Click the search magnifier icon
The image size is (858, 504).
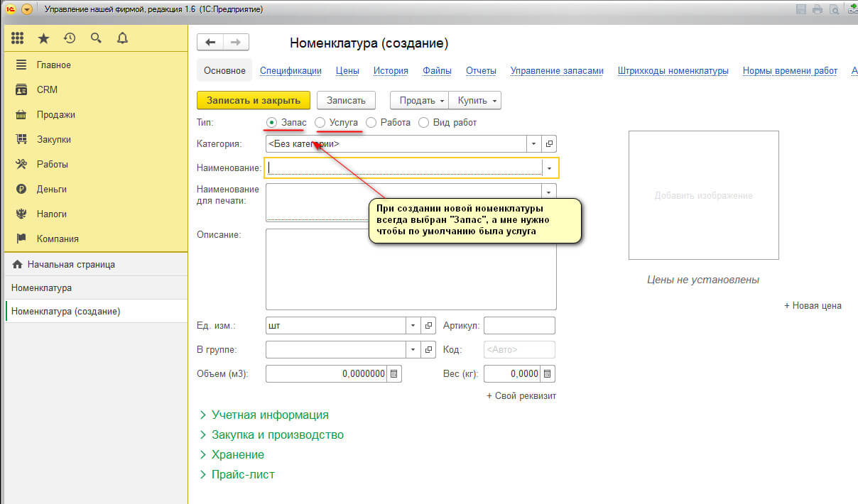[96, 38]
